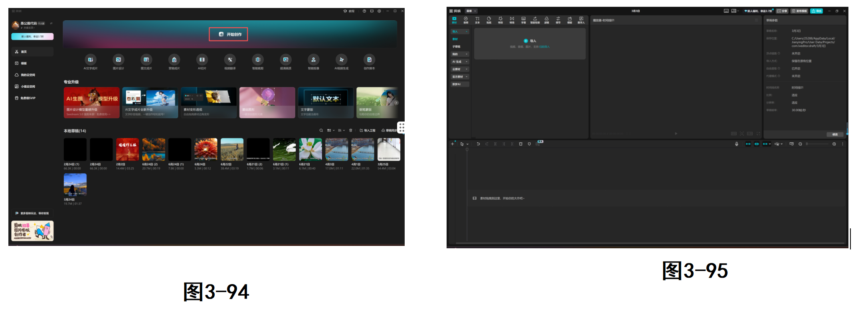
Task: Click the delete icon in the timeline toolbar
Action: [520, 144]
